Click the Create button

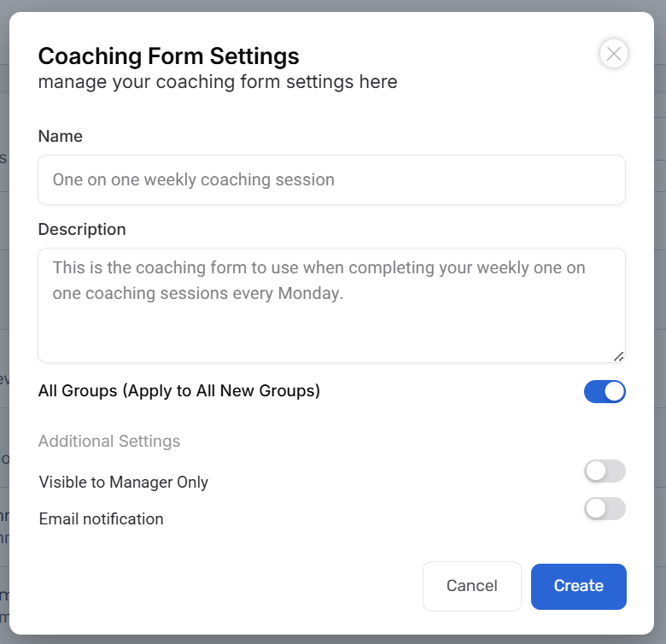[x=578, y=586]
